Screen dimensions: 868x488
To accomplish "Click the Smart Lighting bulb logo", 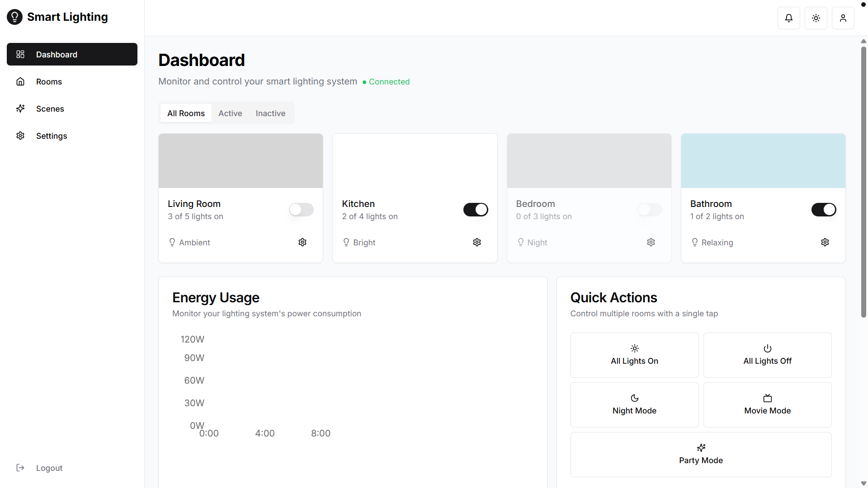I will pyautogui.click(x=14, y=17).
